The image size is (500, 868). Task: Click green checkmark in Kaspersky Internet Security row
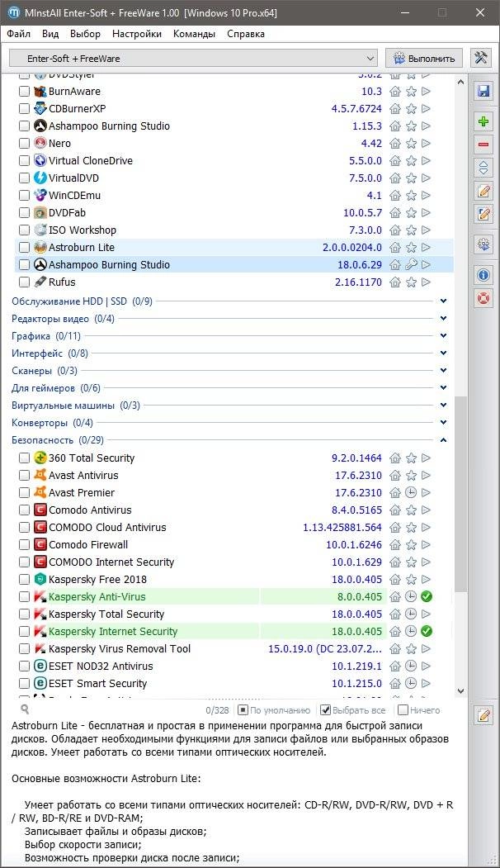[427, 631]
